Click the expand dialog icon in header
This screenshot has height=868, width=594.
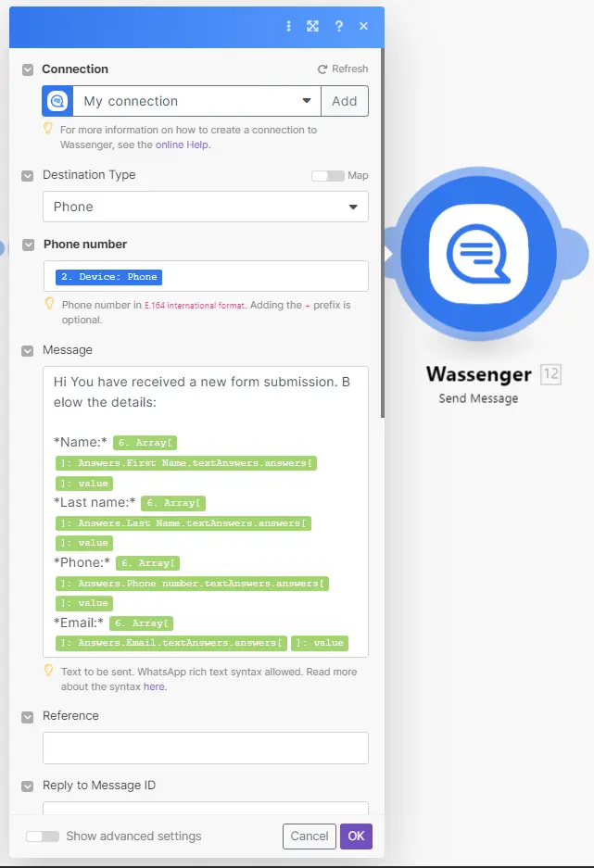(x=313, y=27)
